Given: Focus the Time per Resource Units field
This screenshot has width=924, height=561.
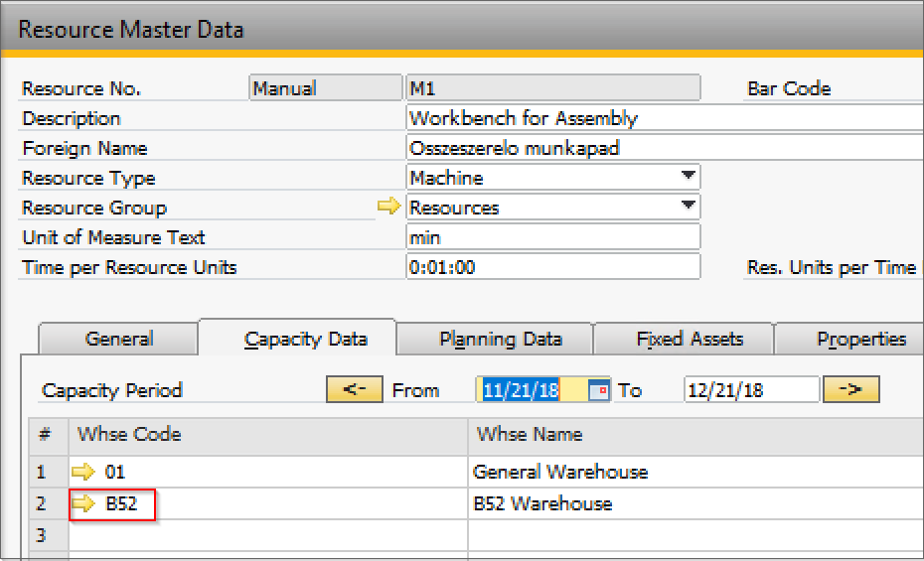Looking at the screenshot, I should [x=552, y=267].
